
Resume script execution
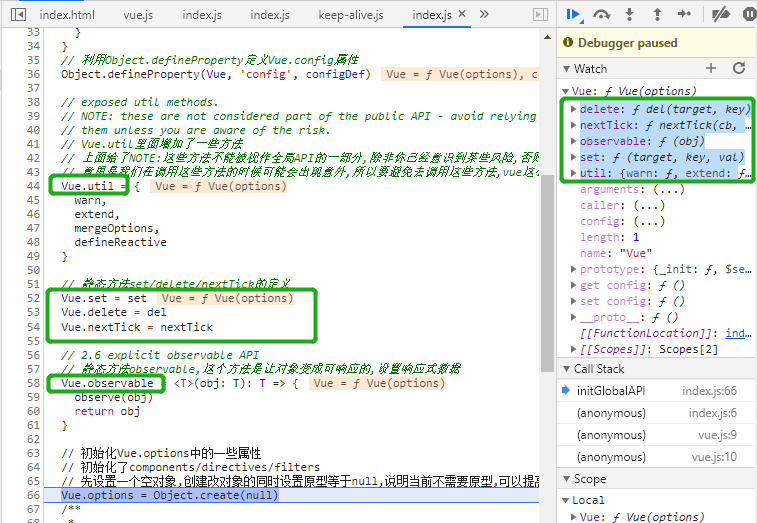574,14
